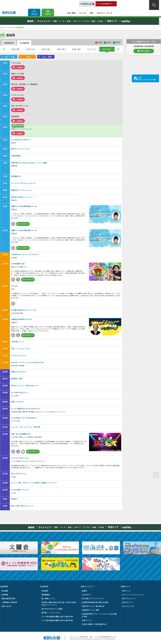Open the website globe icon for われら夢の途中 パート2
The height and width of the screenshot is (644, 161).
[x=13, y=248]
